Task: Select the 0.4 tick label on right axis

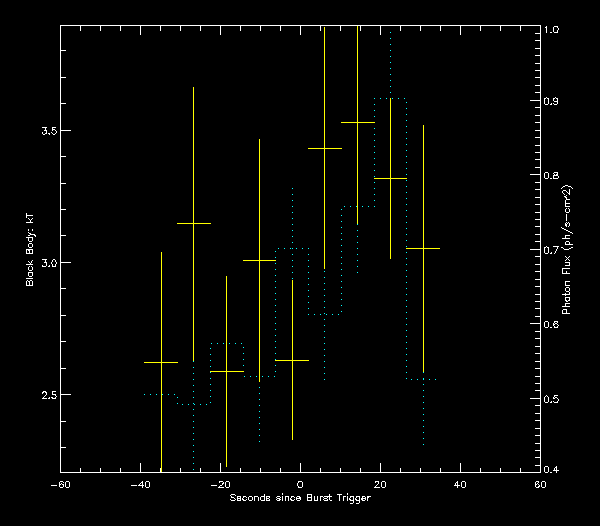Action: (x=552, y=470)
